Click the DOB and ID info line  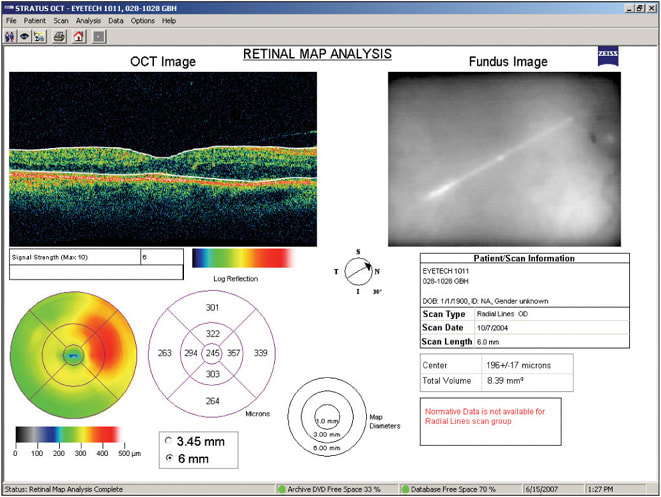485,301
